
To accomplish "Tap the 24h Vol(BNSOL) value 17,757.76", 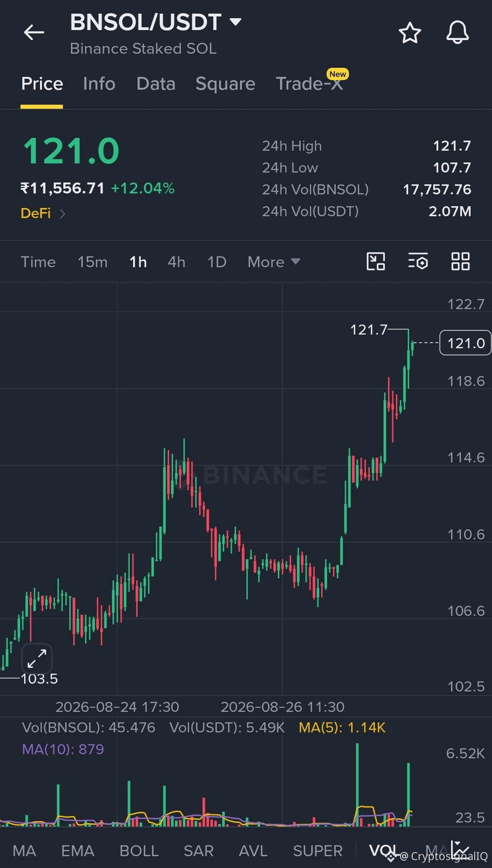I will (437, 189).
